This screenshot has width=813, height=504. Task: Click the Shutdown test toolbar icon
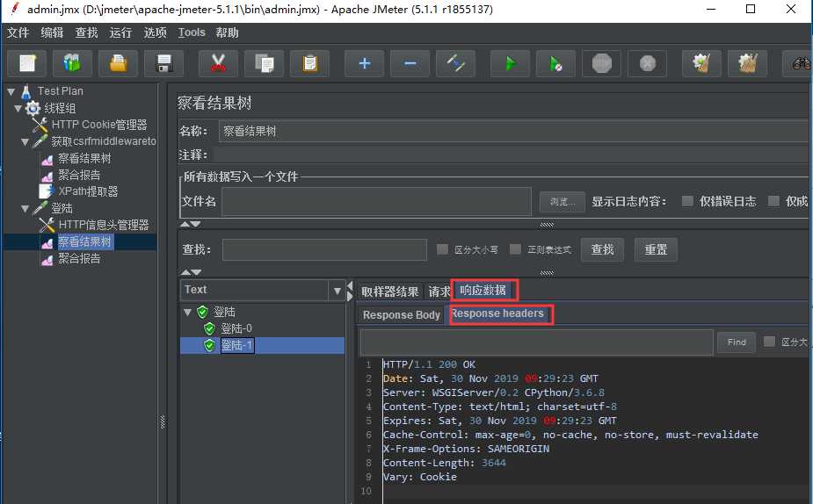click(x=647, y=64)
